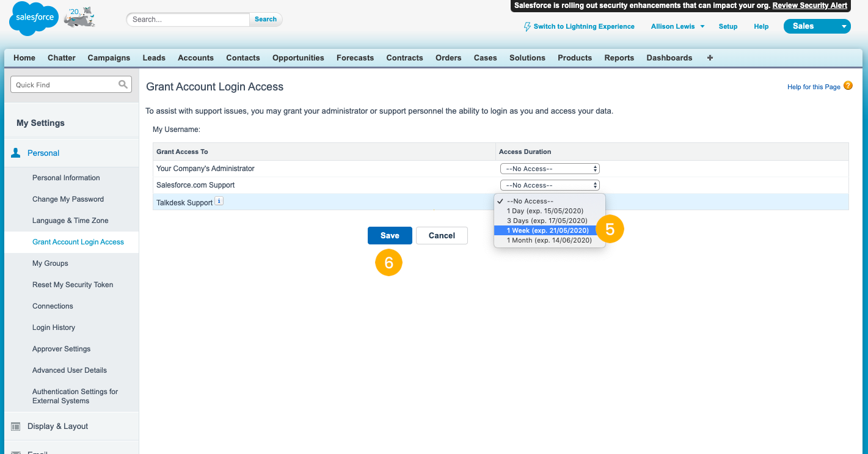Open Approver Settings page
This screenshot has width=868, height=454.
coord(61,349)
